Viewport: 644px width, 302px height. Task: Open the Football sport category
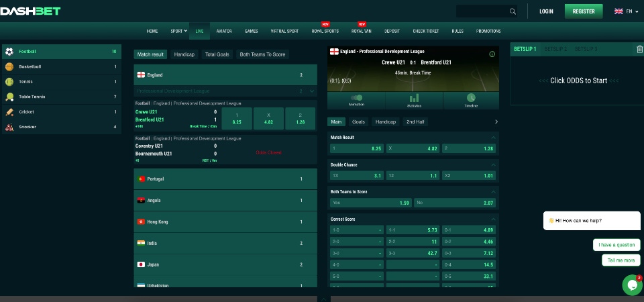tap(62, 52)
